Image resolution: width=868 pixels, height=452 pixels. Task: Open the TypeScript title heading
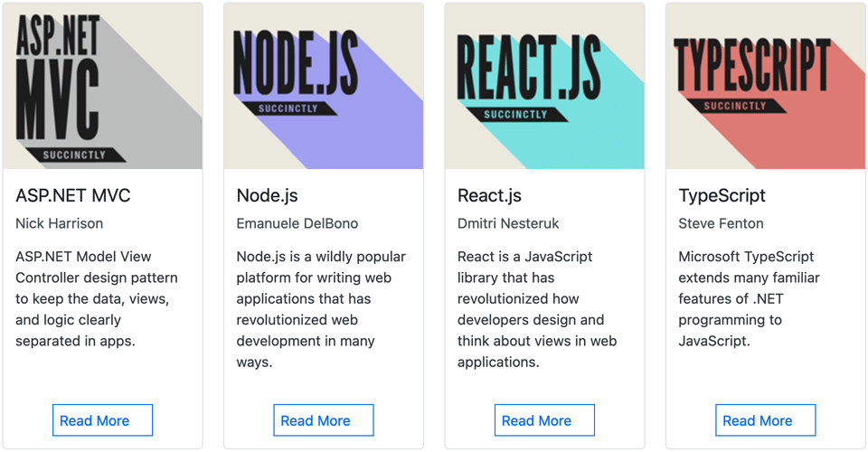(x=722, y=195)
